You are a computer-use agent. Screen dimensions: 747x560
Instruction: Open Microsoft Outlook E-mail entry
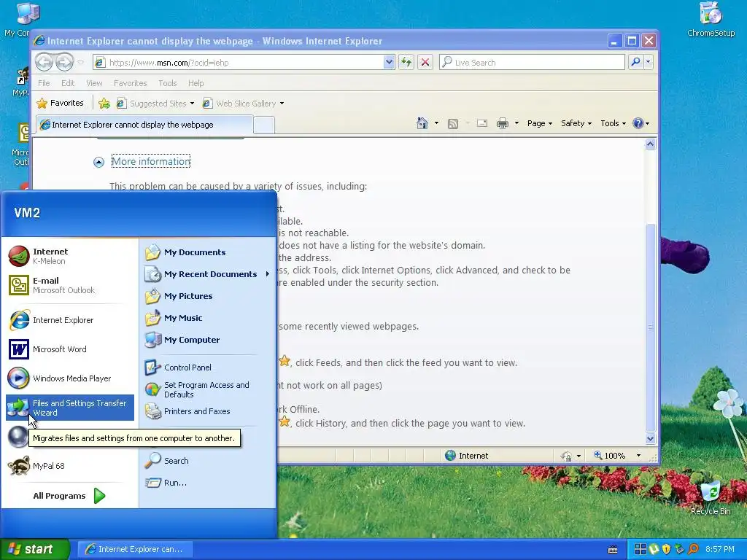(x=69, y=285)
